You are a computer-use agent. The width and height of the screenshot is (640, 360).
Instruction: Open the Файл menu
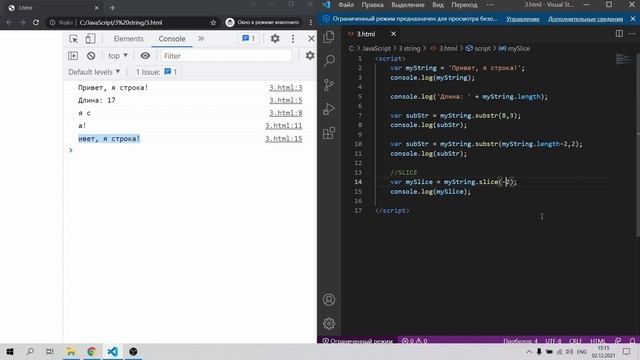pyautogui.click(x=346, y=5)
